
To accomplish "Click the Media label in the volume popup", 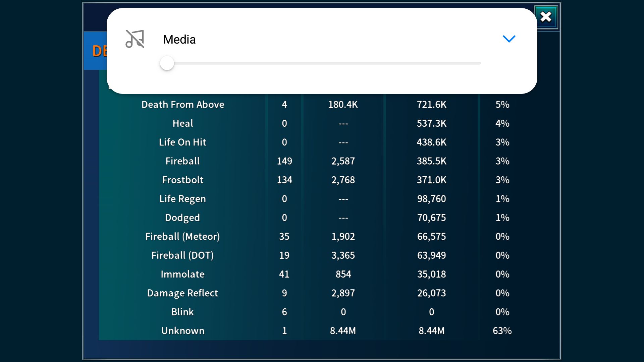I will [x=179, y=39].
